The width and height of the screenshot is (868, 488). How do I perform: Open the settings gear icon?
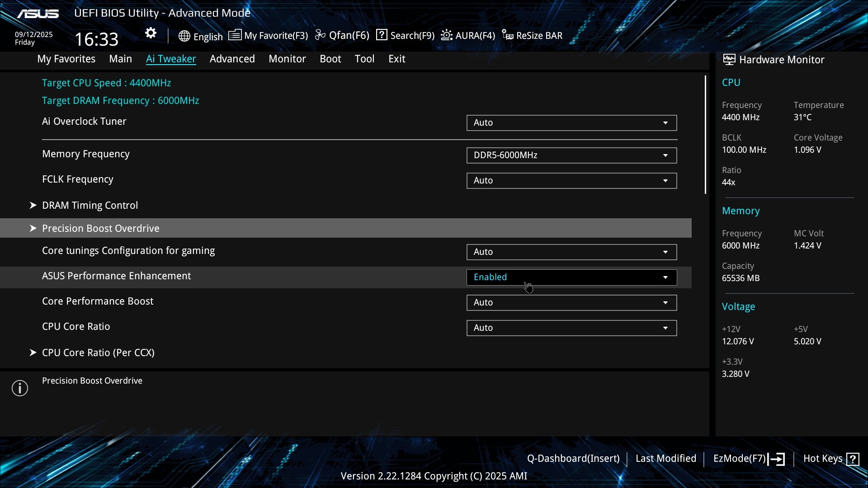(x=151, y=33)
